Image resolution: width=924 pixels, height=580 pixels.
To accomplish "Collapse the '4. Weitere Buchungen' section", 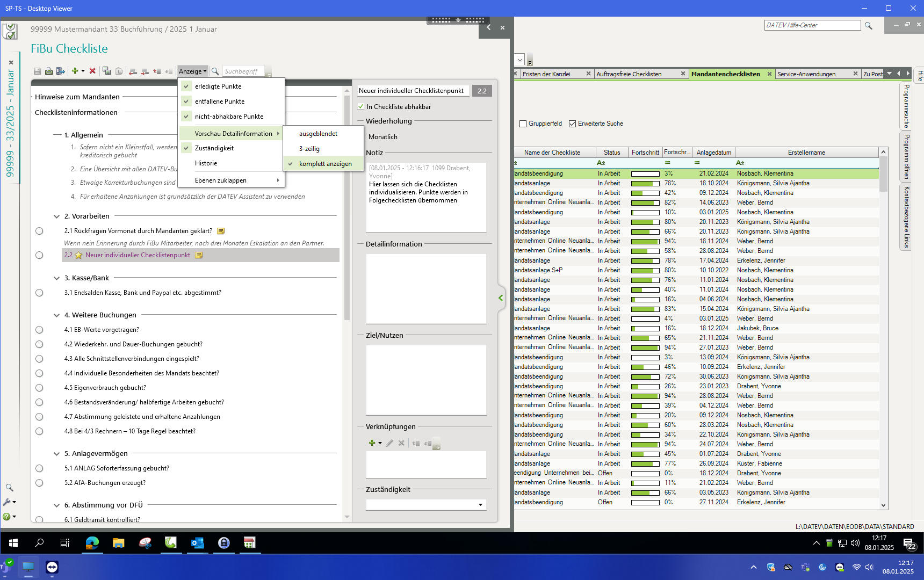I will tap(56, 315).
